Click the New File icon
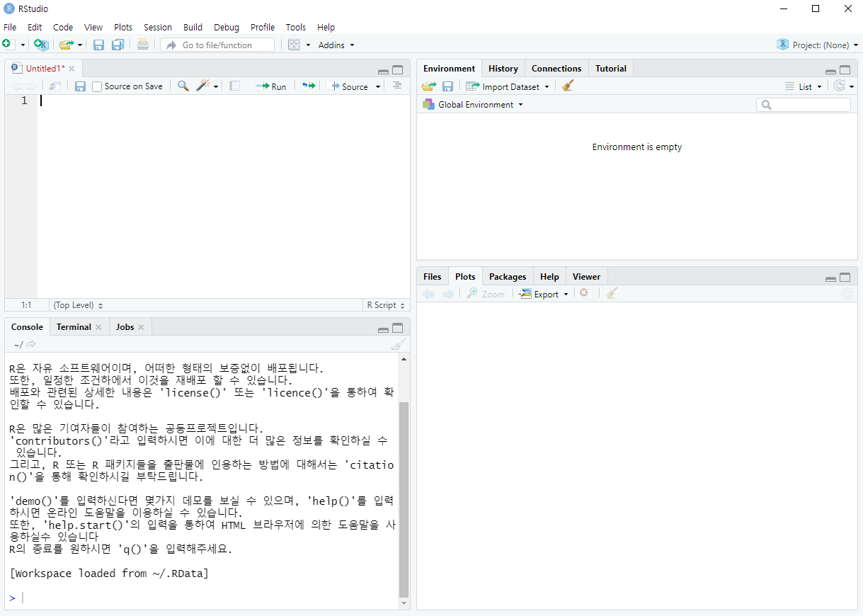 pos(6,45)
